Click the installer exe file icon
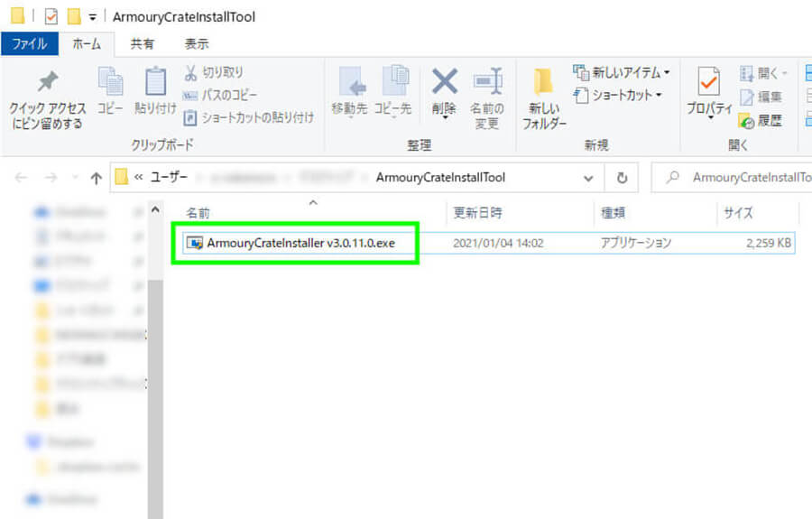This screenshot has height=519, width=812. 195,243
